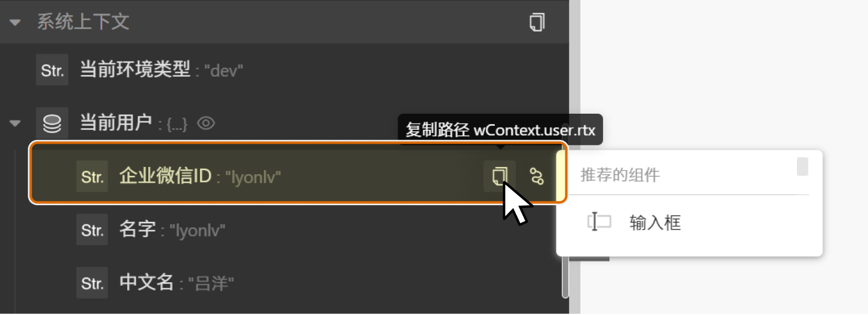868x315 pixels.
Task: Toggle the eye preview for 当前用户
Action: coord(206,123)
